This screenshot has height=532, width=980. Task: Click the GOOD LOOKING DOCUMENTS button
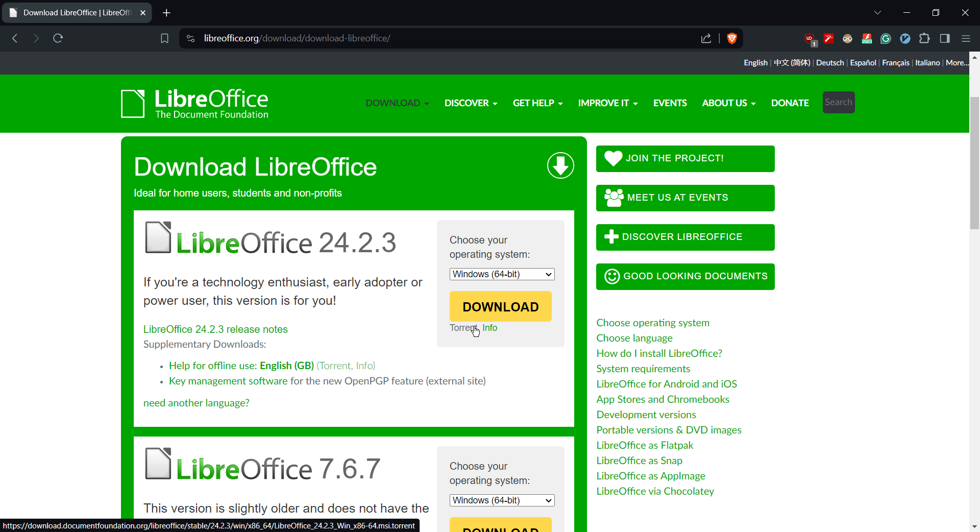(x=685, y=277)
